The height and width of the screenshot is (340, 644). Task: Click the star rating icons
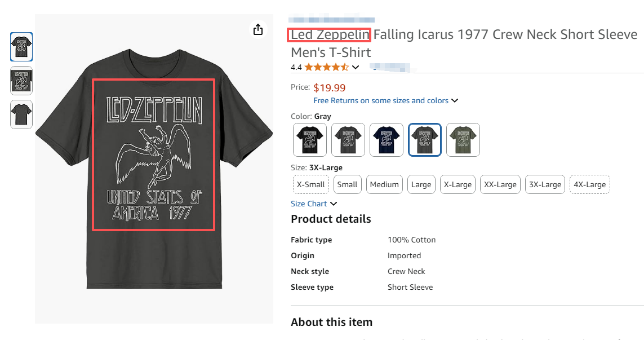[327, 68]
